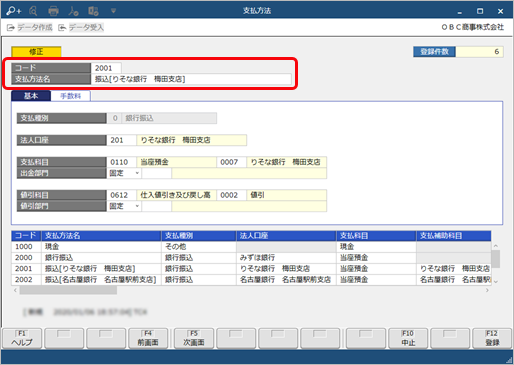514x365 pixels.
Task: Click みずほ銀行 cell in 法人口座 column
Action: click(x=286, y=258)
